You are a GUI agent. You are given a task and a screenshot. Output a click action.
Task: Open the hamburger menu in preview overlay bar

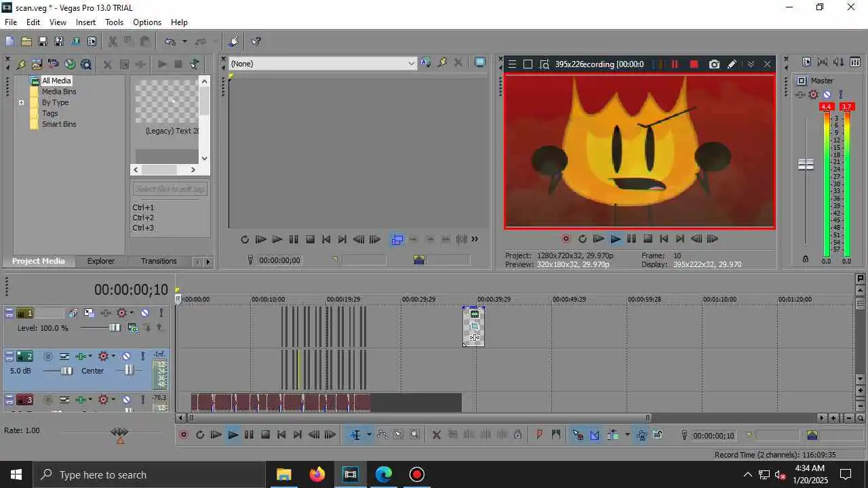click(x=512, y=64)
